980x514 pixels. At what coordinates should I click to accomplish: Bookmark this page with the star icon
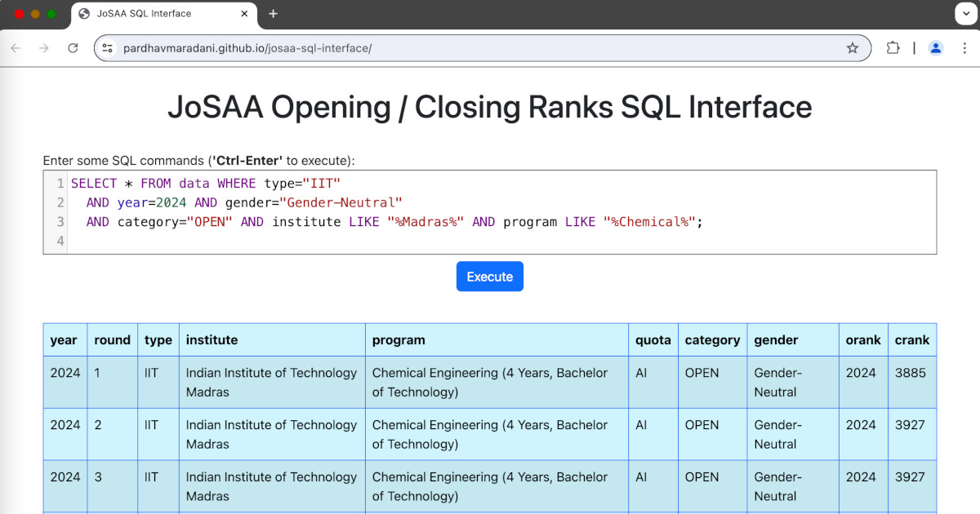tap(853, 48)
